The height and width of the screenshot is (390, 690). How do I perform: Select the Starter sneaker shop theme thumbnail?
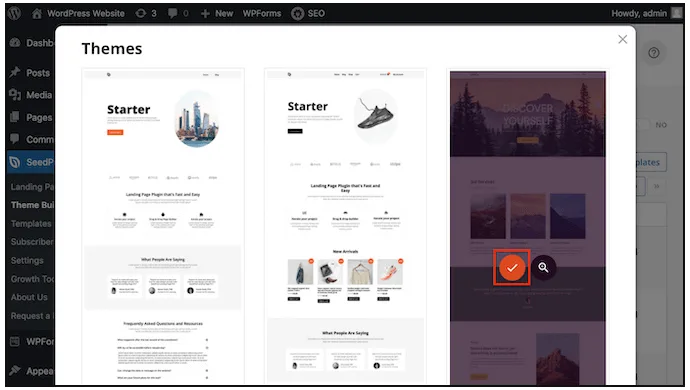click(345, 227)
